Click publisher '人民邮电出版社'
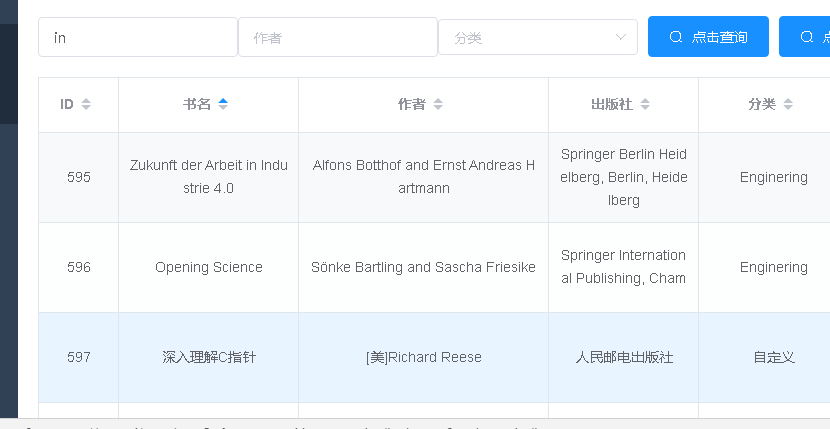This screenshot has height=429, width=830. click(x=624, y=357)
